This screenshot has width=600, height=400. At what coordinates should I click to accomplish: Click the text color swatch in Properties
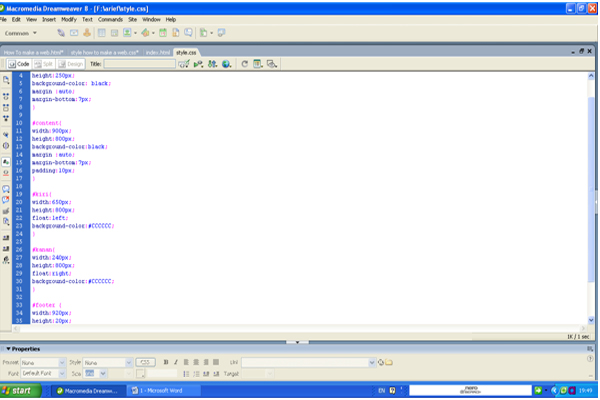click(141, 373)
